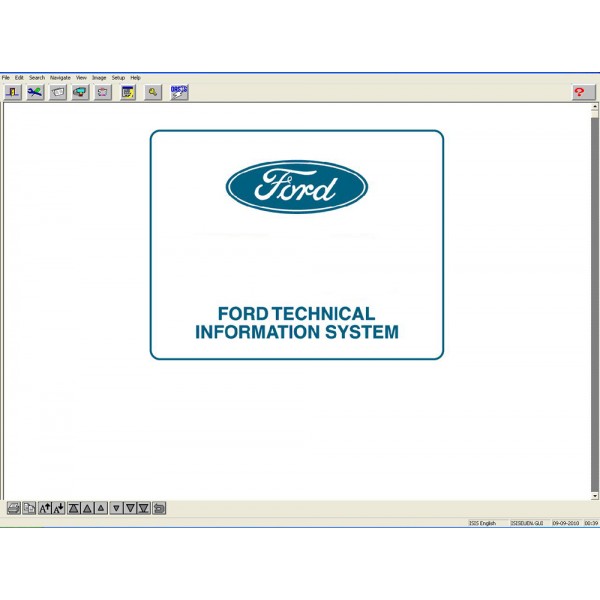The image size is (600, 600).
Task: Click the printer icon in bottom toolbar
Action: point(14,508)
